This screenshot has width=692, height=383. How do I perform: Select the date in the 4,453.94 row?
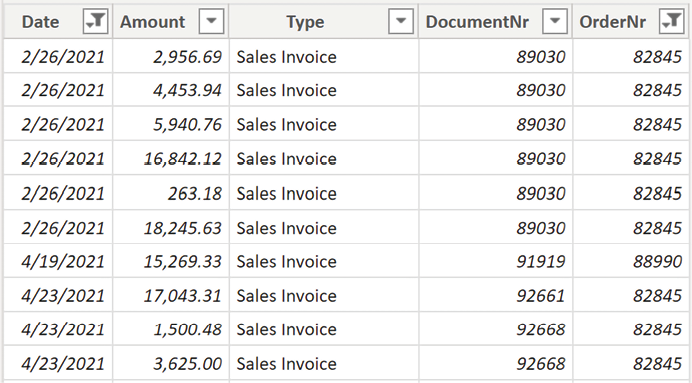click(x=58, y=90)
